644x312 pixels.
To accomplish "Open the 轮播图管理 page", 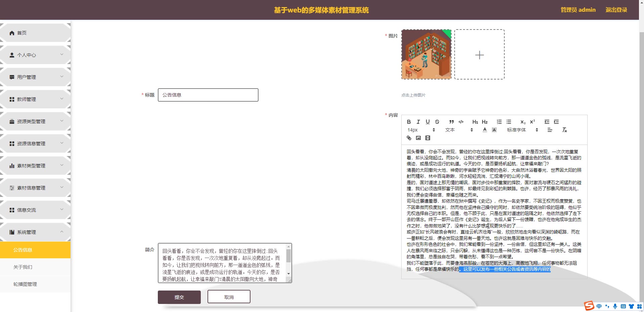I will [x=35, y=284].
